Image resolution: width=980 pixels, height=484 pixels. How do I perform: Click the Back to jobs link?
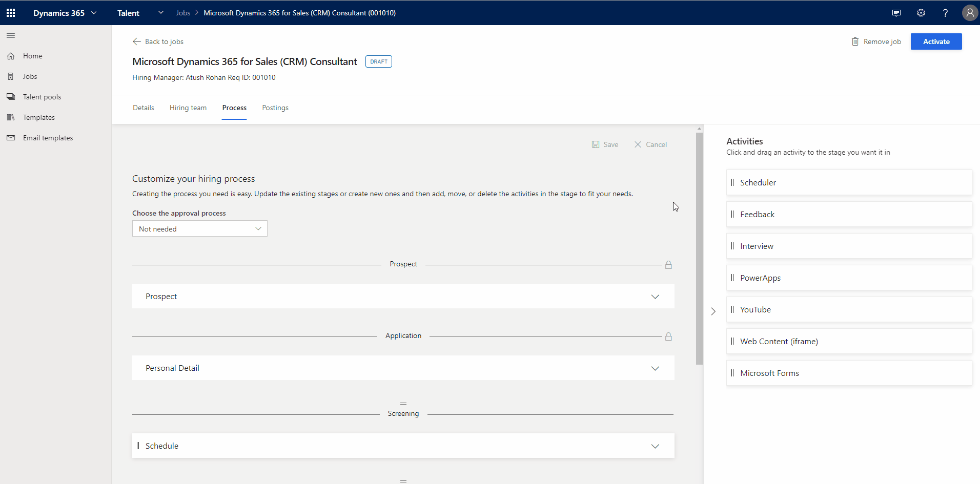[164, 41]
